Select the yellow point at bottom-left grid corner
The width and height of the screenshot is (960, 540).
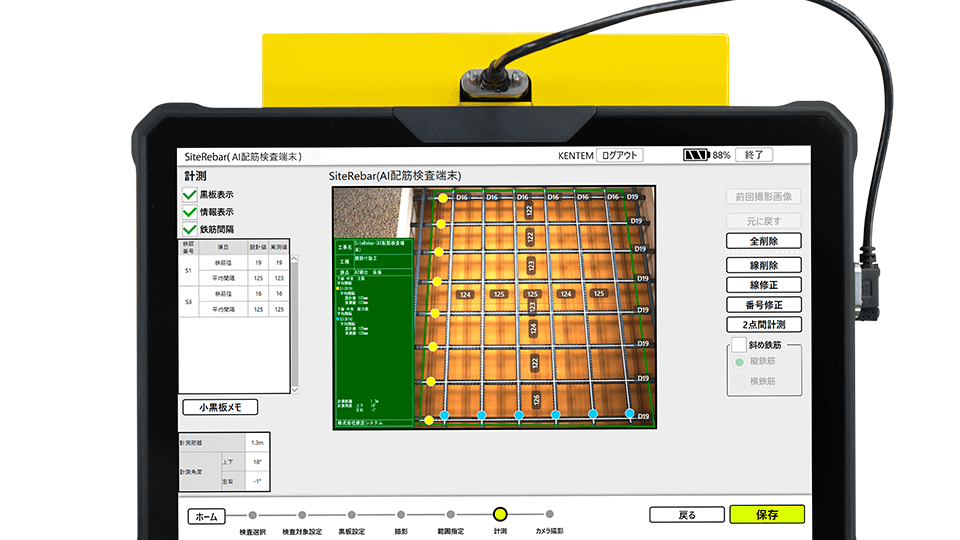(429, 420)
